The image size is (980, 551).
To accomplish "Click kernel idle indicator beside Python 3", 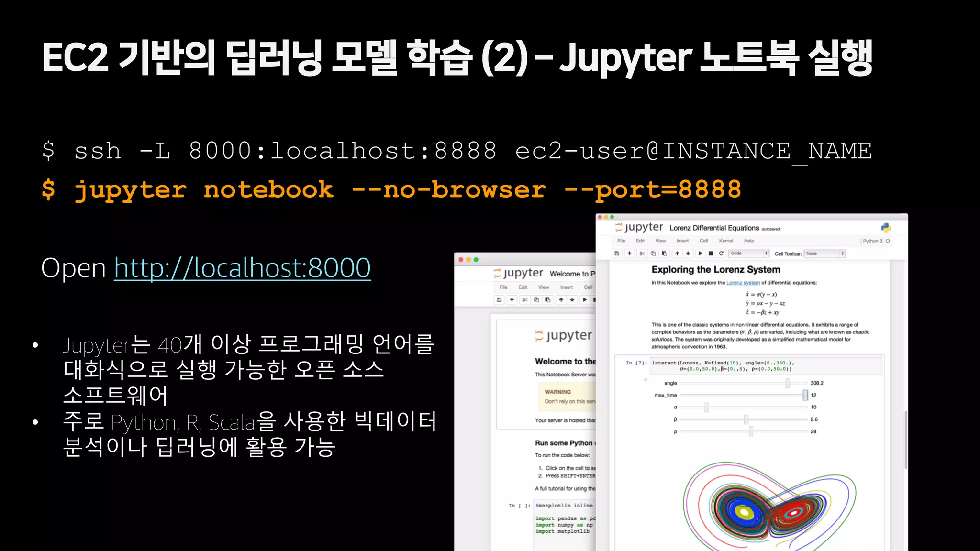I will click(x=888, y=241).
